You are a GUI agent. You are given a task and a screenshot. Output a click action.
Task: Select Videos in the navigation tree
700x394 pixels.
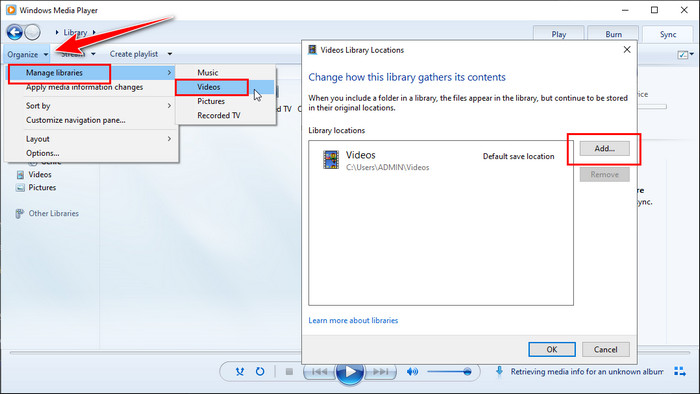(x=40, y=174)
